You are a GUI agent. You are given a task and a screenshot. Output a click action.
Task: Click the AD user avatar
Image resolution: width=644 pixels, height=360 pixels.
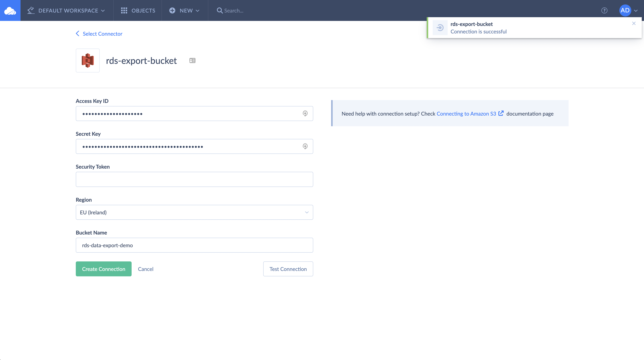click(625, 10)
